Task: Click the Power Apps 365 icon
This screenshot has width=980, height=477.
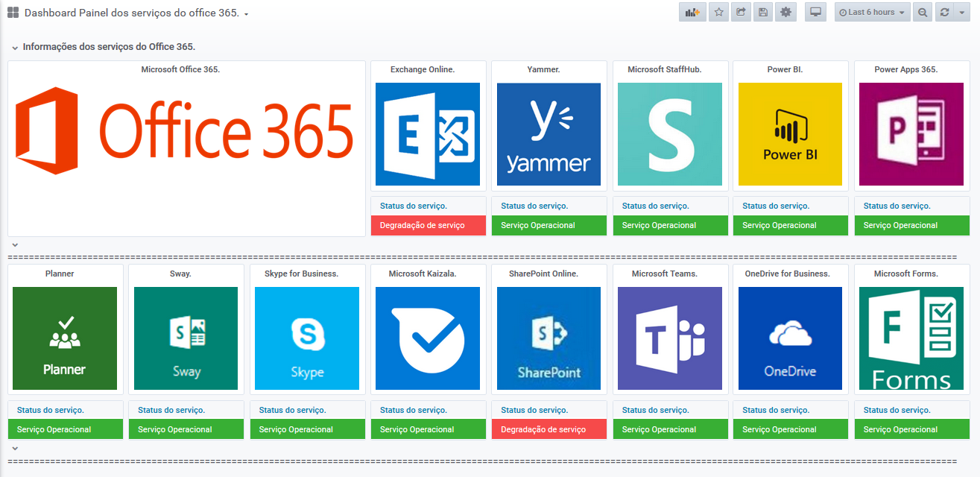Action: 911,134
